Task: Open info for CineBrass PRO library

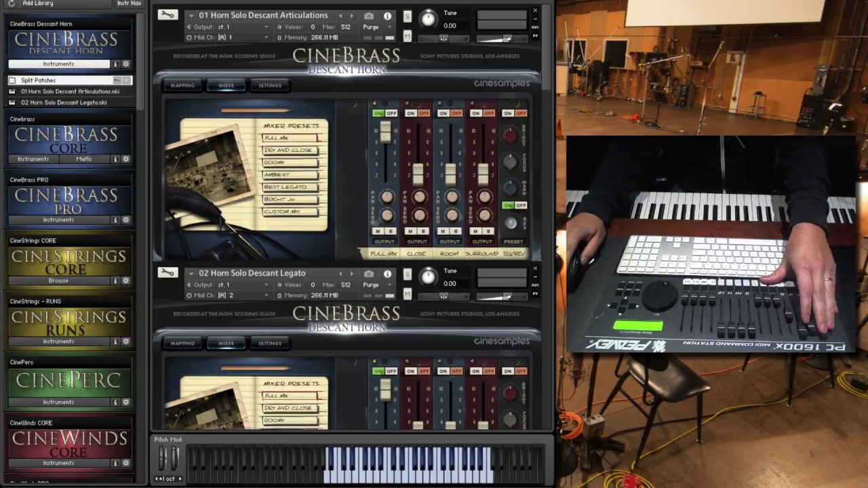Action: [x=115, y=220]
